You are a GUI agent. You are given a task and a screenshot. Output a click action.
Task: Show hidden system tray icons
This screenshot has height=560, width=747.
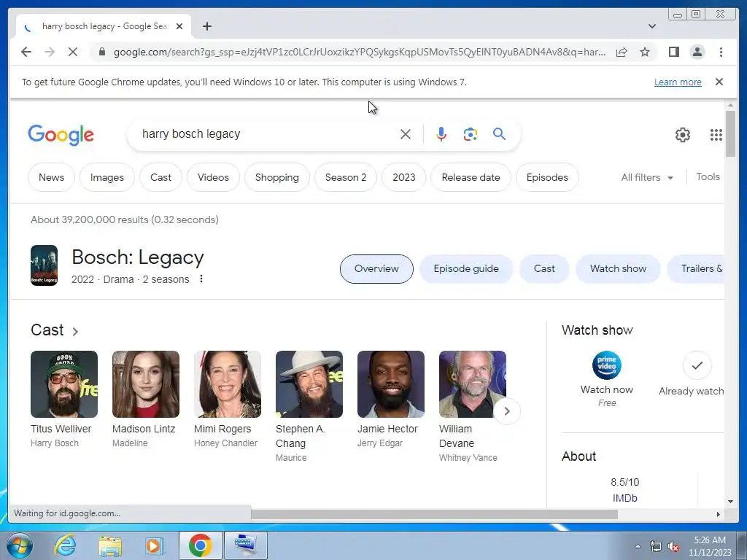point(638,546)
